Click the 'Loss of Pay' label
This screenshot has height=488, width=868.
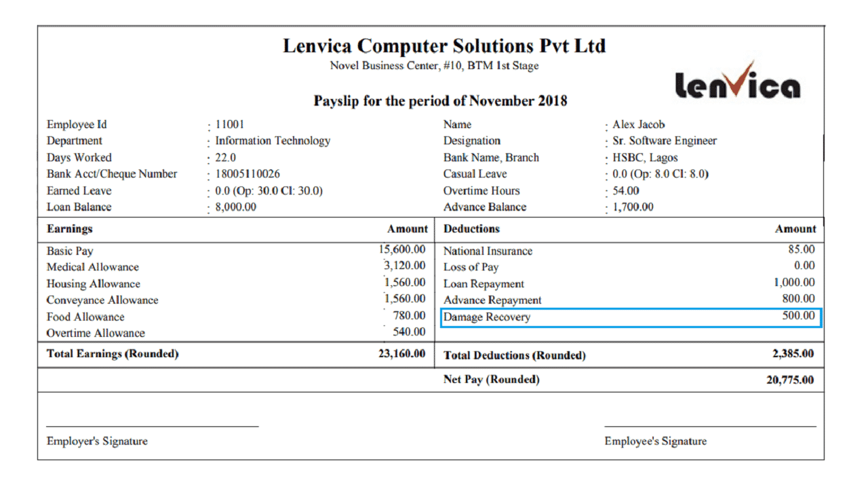471,268
